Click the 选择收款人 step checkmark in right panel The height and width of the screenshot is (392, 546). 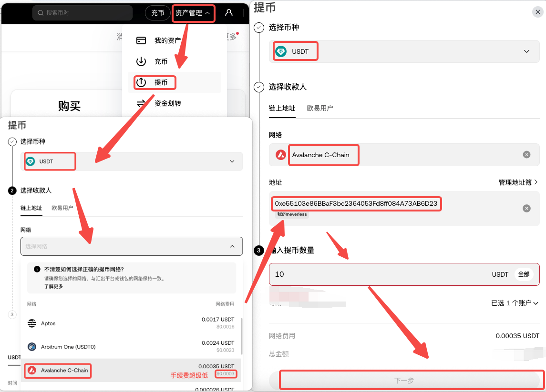259,87
